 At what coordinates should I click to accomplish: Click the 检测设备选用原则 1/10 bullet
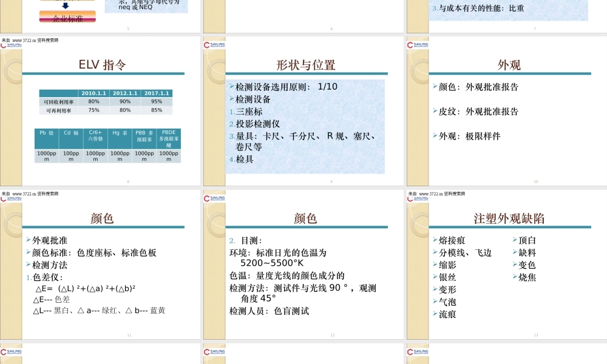click(x=283, y=87)
